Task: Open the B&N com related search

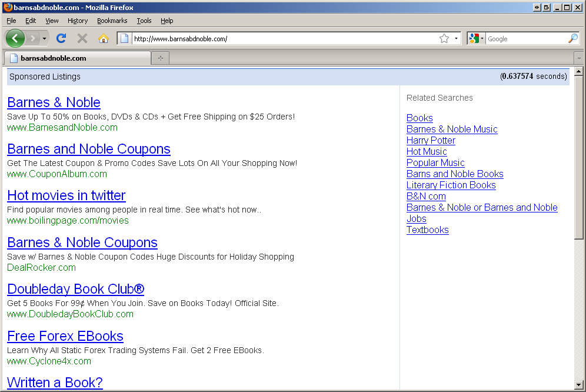Action: (426, 197)
